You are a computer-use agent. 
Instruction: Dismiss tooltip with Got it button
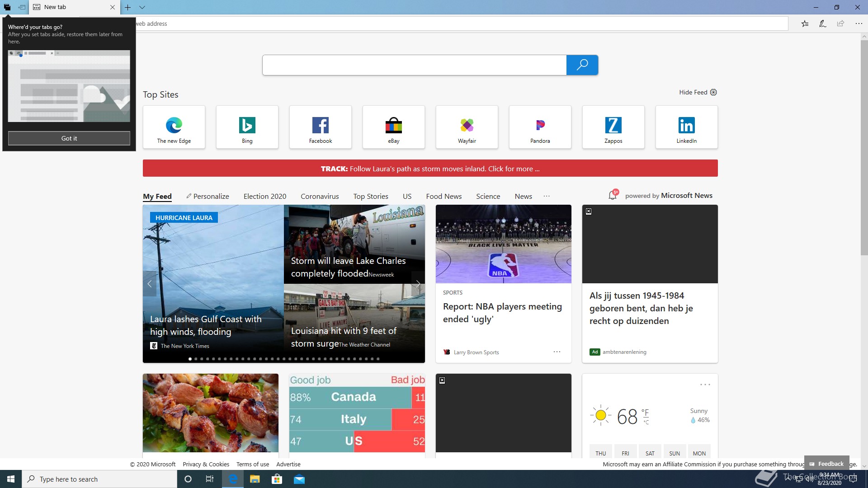69,138
